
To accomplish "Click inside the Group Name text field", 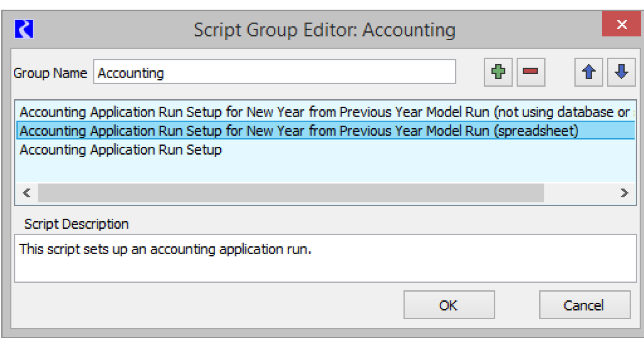I will tap(274, 73).
